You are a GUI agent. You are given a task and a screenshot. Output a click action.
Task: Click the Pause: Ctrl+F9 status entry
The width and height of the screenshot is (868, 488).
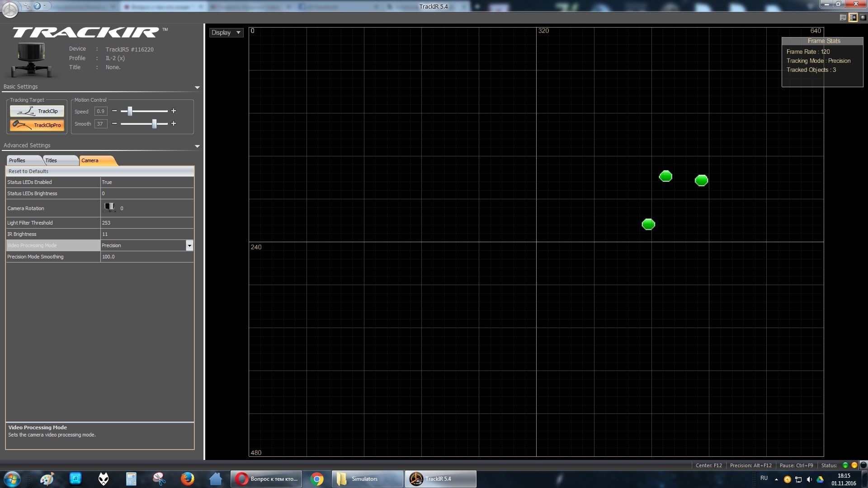point(796,465)
